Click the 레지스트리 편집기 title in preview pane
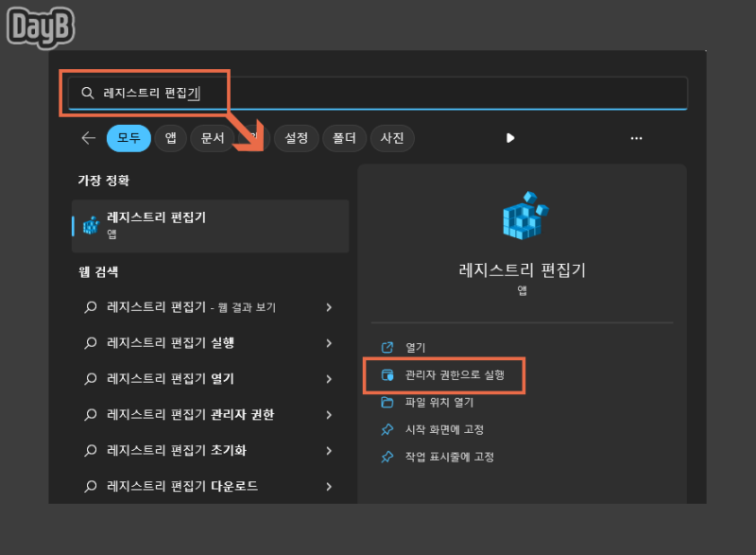Image resolution: width=756 pixels, height=555 pixels. (x=523, y=270)
